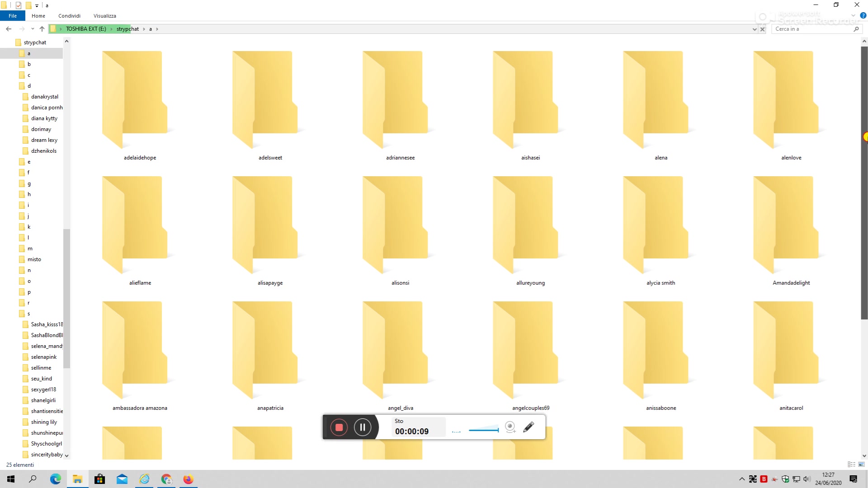
Task: Select dream lexy in the tree
Action: (x=44, y=140)
